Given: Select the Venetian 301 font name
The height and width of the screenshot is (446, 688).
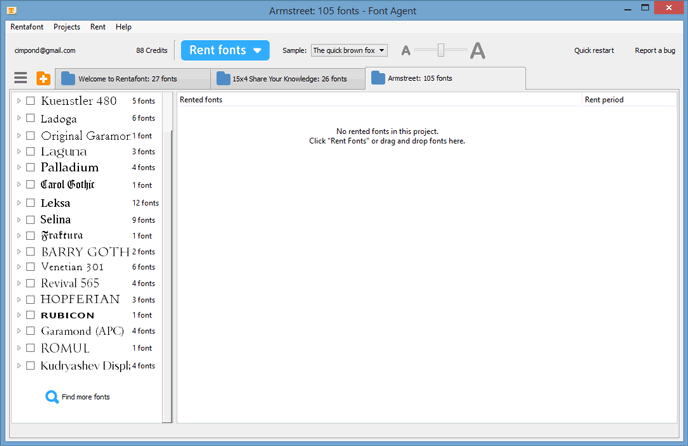Looking at the screenshot, I should pyautogui.click(x=72, y=267).
